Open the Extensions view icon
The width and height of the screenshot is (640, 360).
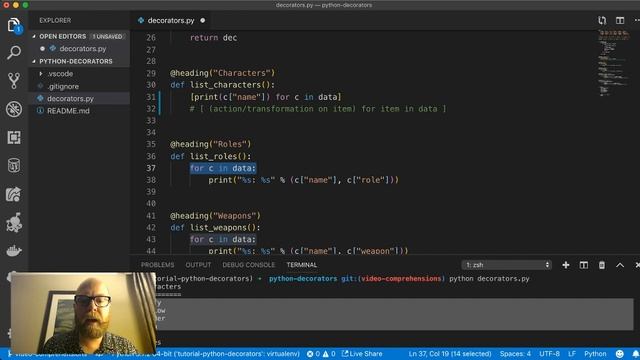pos(14,138)
